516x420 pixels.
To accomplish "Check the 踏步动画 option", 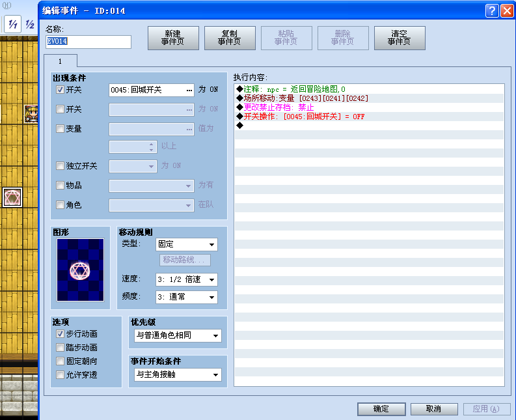I will (x=60, y=347).
